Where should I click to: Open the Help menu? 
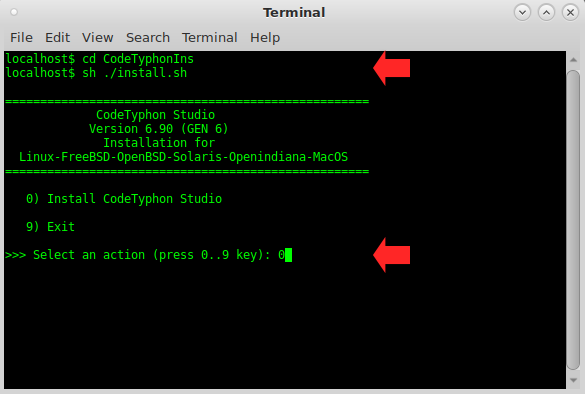[x=265, y=38]
